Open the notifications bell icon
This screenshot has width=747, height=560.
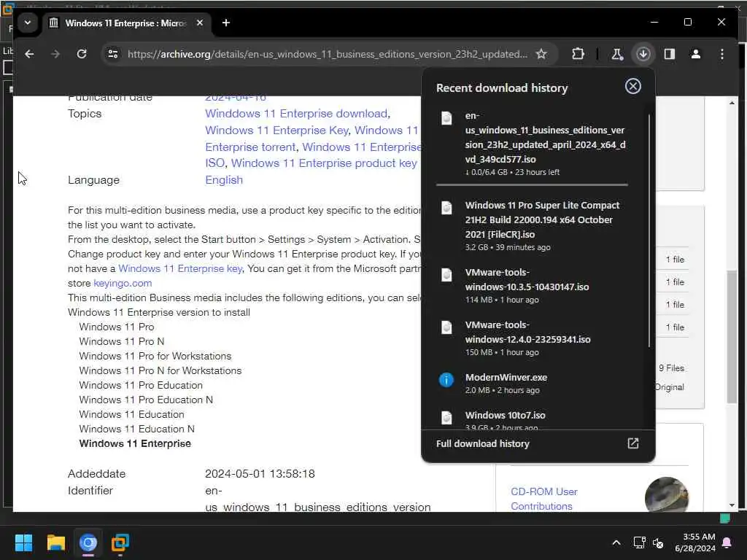tap(727, 542)
